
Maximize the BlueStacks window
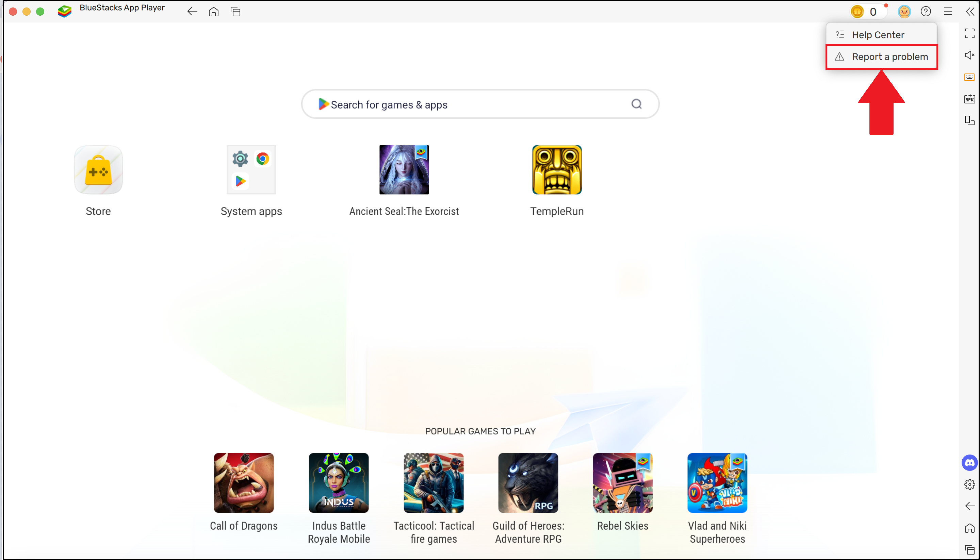pos(40,12)
